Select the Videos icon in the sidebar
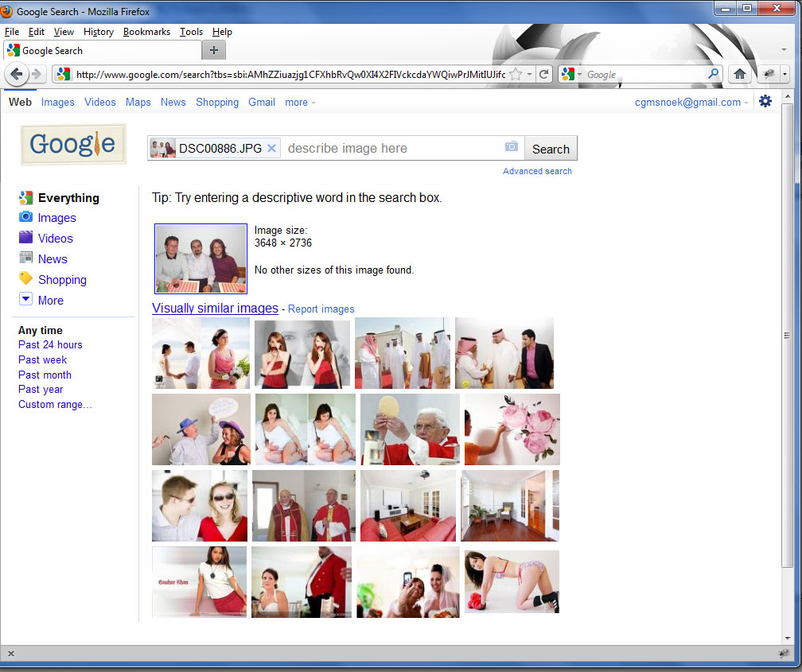802x672 pixels. (x=26, y=238)
